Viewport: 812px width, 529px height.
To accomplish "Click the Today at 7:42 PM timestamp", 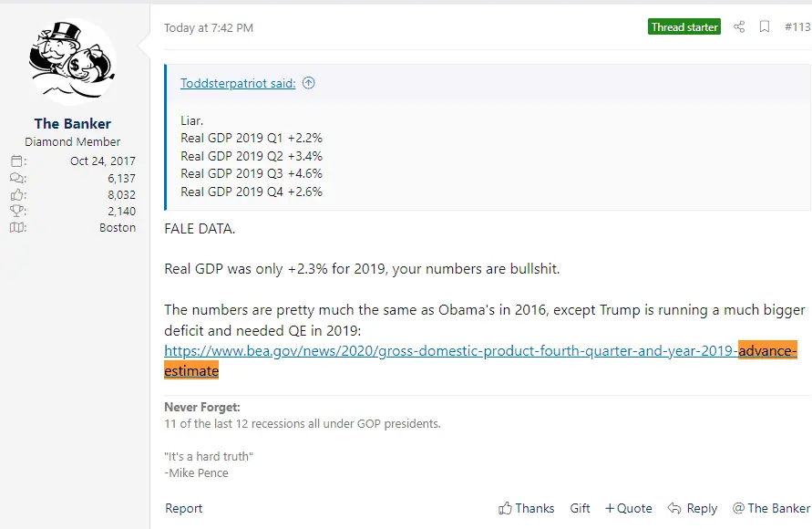I will coord(209,28).
